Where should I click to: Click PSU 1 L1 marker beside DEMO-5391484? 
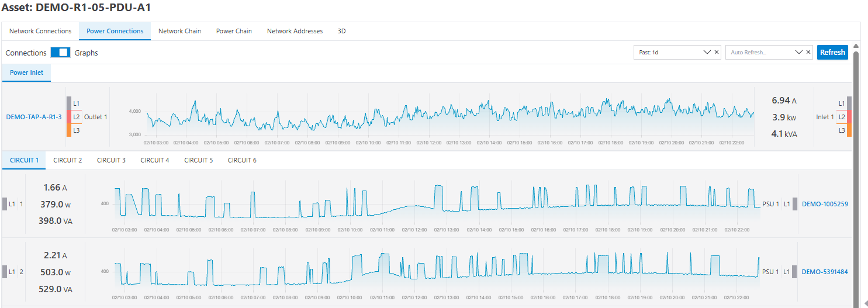click(x=780, y=272)
